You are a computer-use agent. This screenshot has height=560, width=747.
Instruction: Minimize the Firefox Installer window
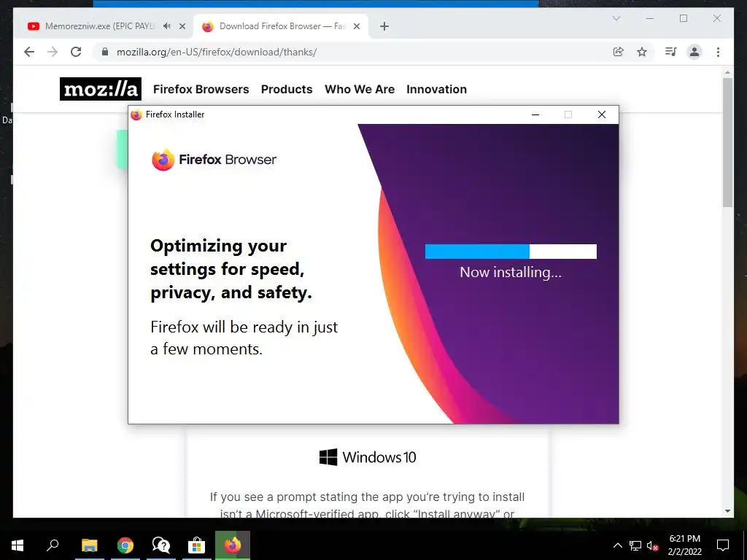(x=535, y=114)
